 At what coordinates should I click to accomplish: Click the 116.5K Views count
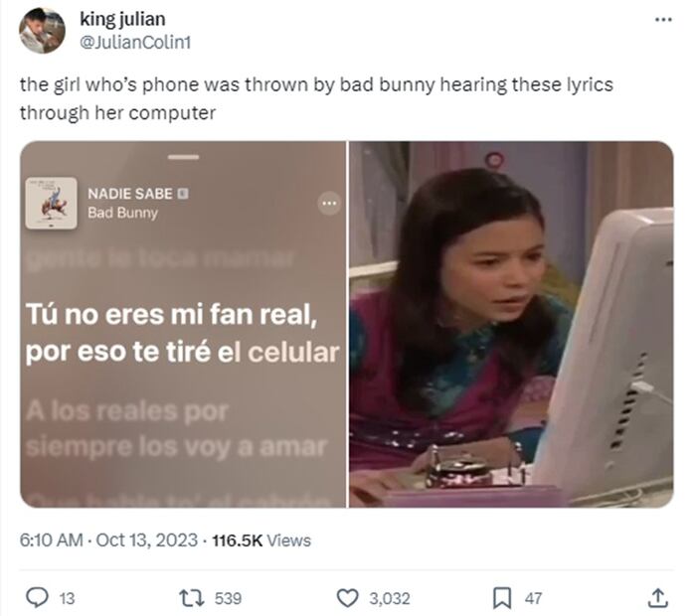261,540
